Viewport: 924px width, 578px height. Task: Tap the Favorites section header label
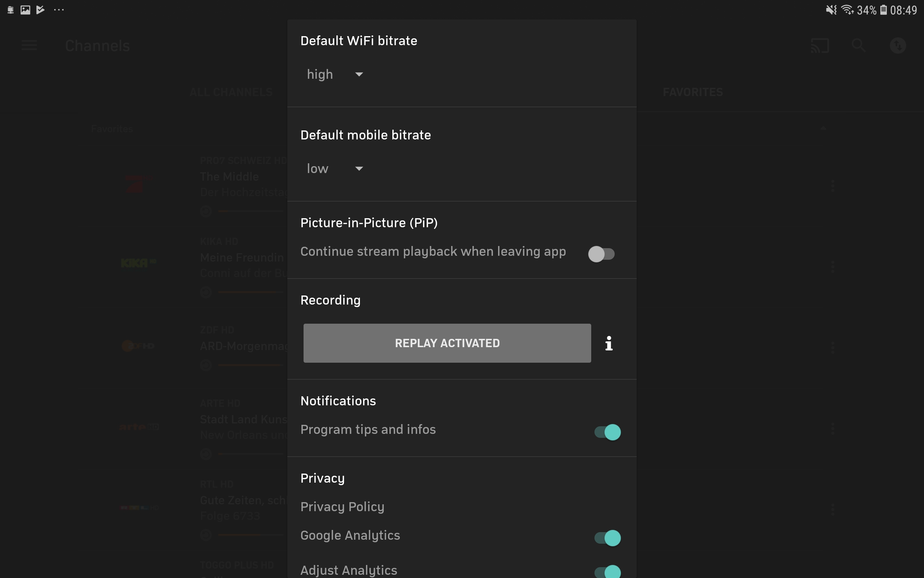coord(112,129)
